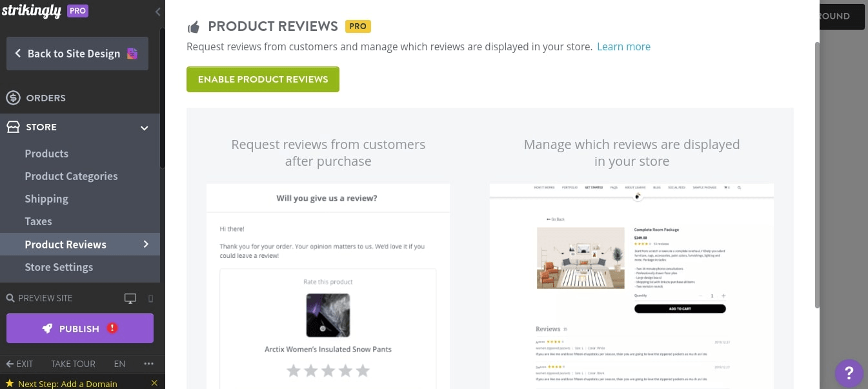Click the Orders dollar sign icon
This screenshot has height=389, width=868.
13,98
